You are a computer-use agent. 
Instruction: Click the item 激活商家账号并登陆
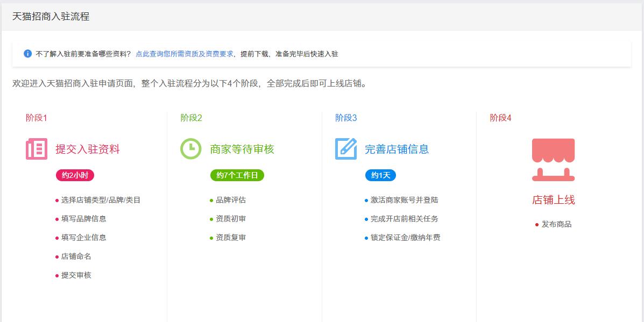tap(404, 200)
